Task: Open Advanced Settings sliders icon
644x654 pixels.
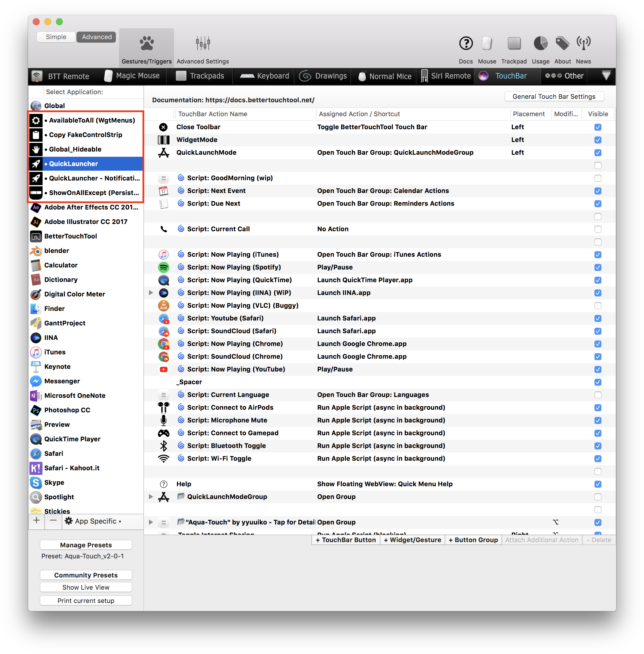Action: (202, 44)
